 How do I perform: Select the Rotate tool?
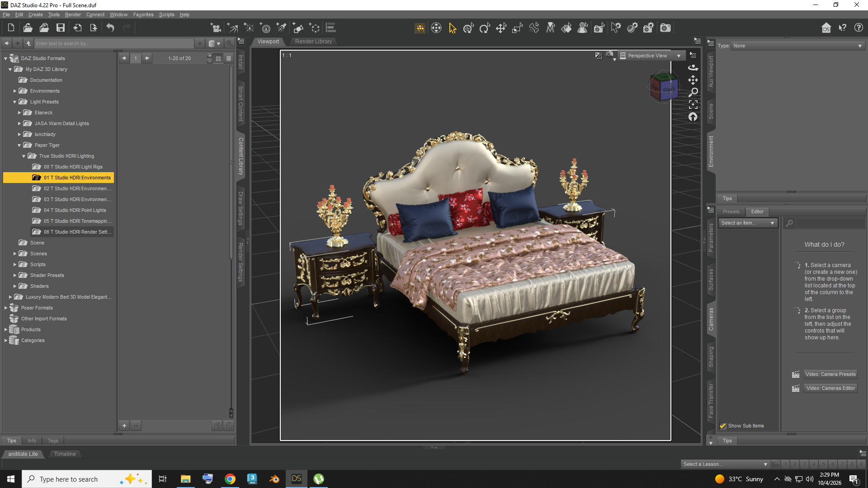click(485, 28)
